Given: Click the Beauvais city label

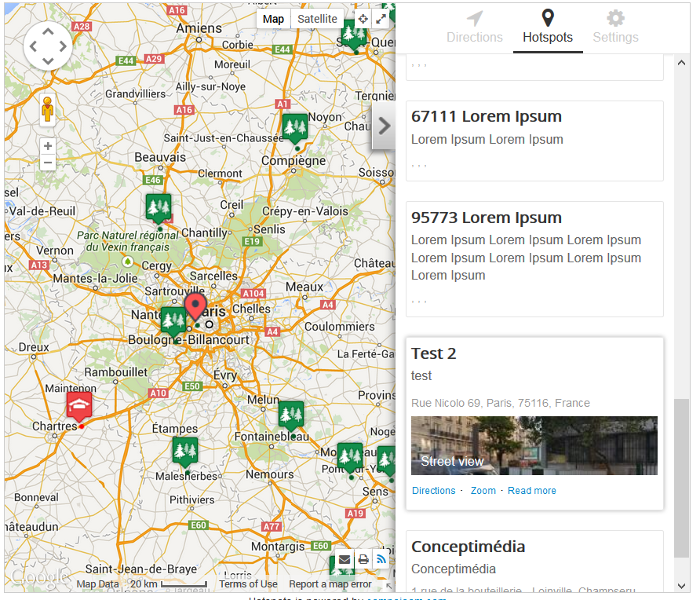Looking at the screenshot, I should point(160,157).
